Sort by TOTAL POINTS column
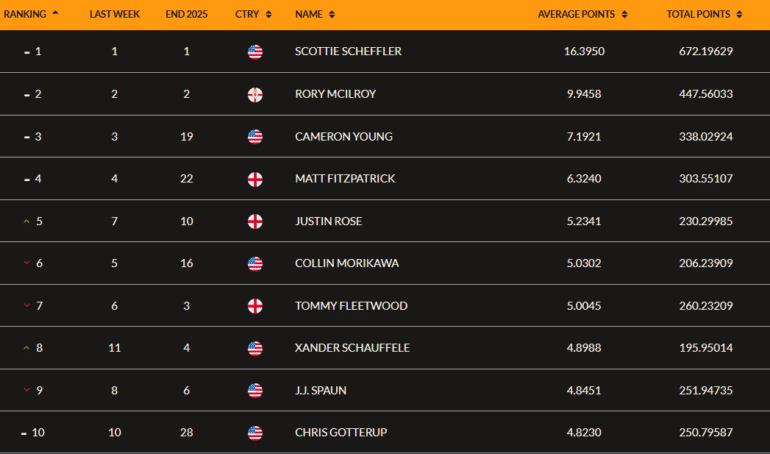 pyautogui.click(x=739, y=14)
